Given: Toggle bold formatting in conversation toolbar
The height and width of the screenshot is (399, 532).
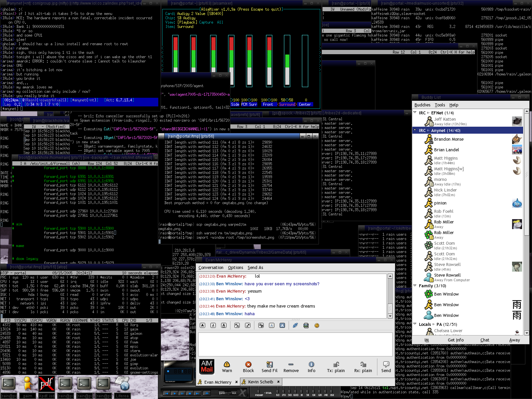Looking at the screenshot, I should click(x=202, y=326).
